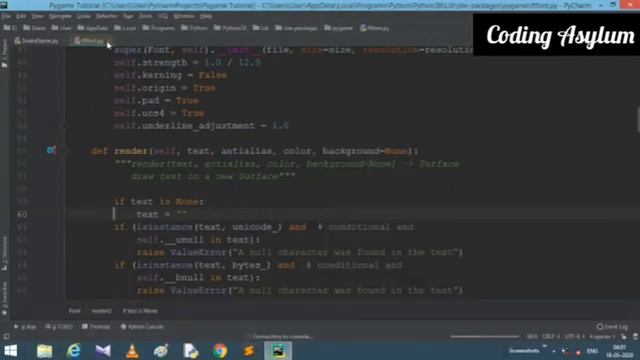Image resolution: width=640 pixels, height=360 pixels.
Task: Click the C: drive breadcrumb
Action: (10, 28)
